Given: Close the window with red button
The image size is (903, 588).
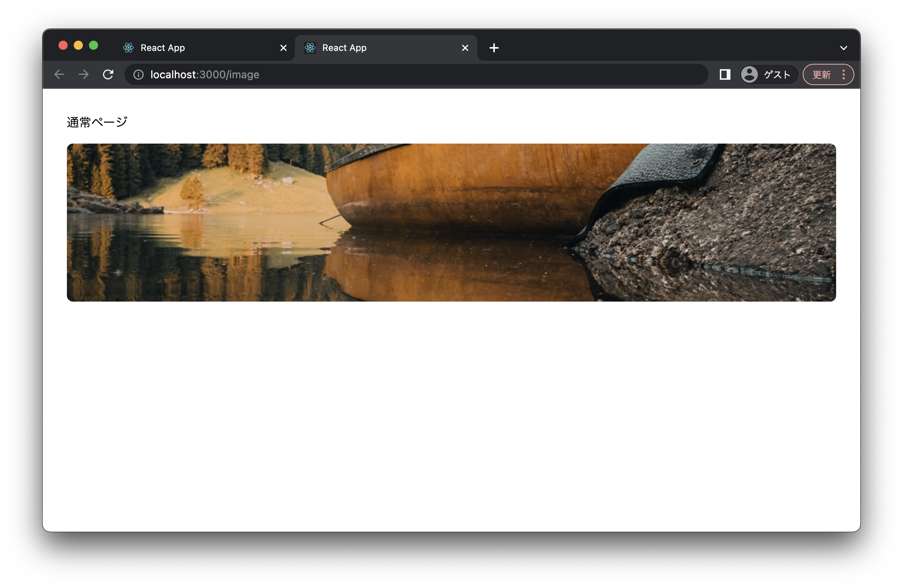Looking at the screenshot, I should [63, 46].
